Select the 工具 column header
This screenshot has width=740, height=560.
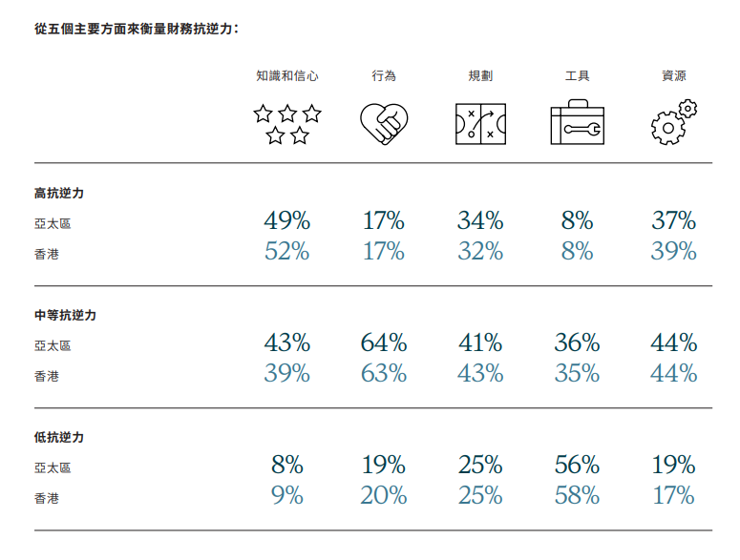(577, 75)
